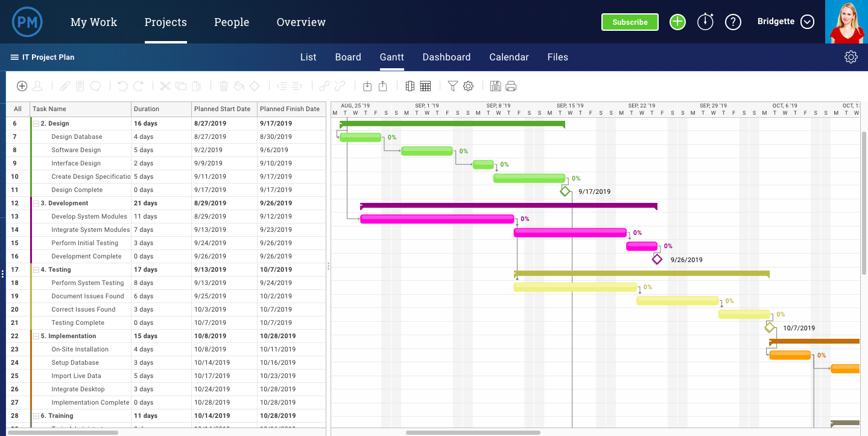Viewport: 868px width, 436px height.
Task: Switch to grid-only view using the table icon
Action: pos(425,86)
